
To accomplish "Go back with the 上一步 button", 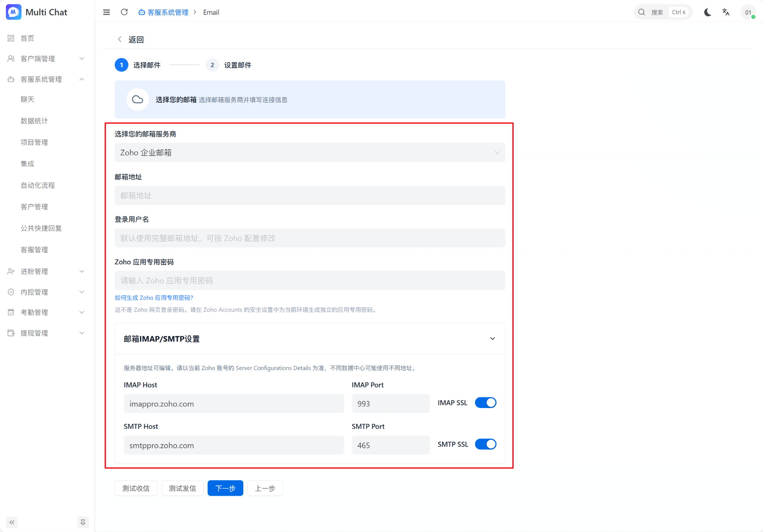I will pyautogui.click(x=265, y=488).
